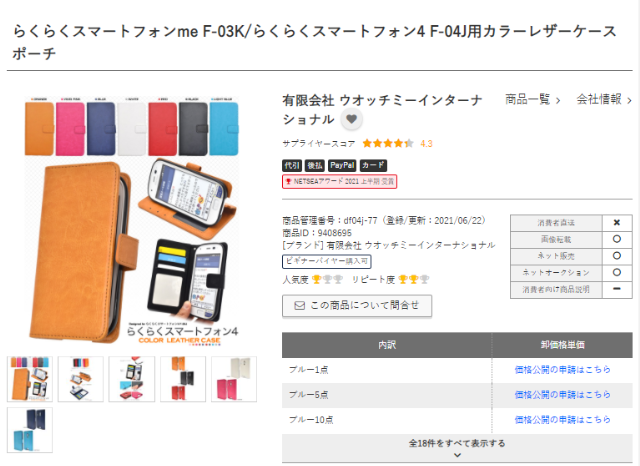The width and height of the screenshot is (640, 466).
Task: Click the NETSEAアワード 2021 award badge
Action: pyautogui.click(x=340, y=182)
